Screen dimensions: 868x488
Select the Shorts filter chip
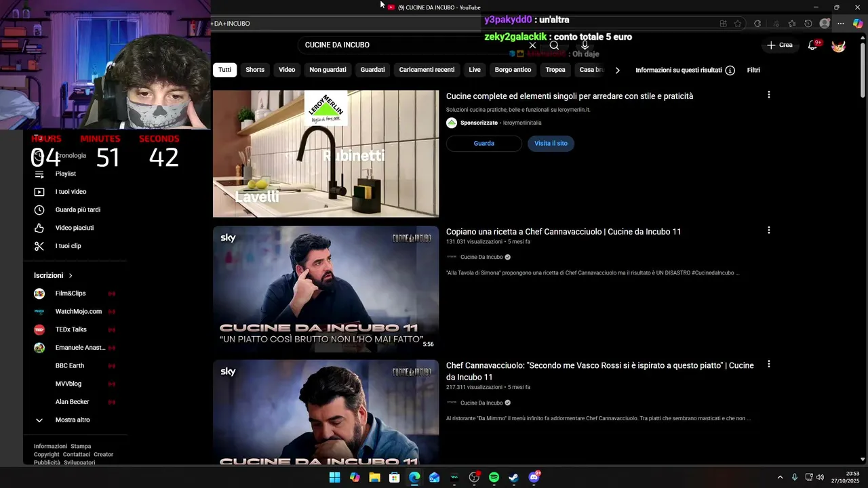click(255, 70)
